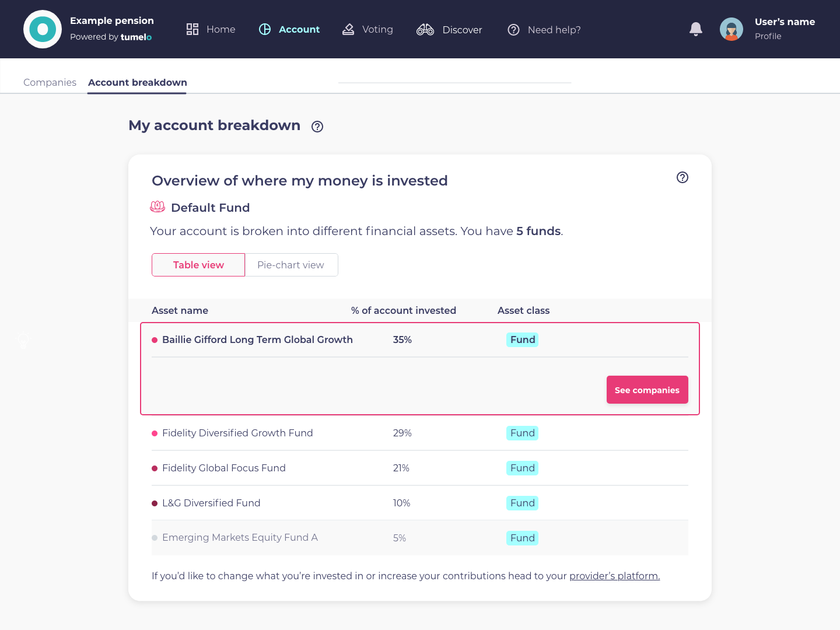
Task: Open the Home menu item
Action: (211, 29)
